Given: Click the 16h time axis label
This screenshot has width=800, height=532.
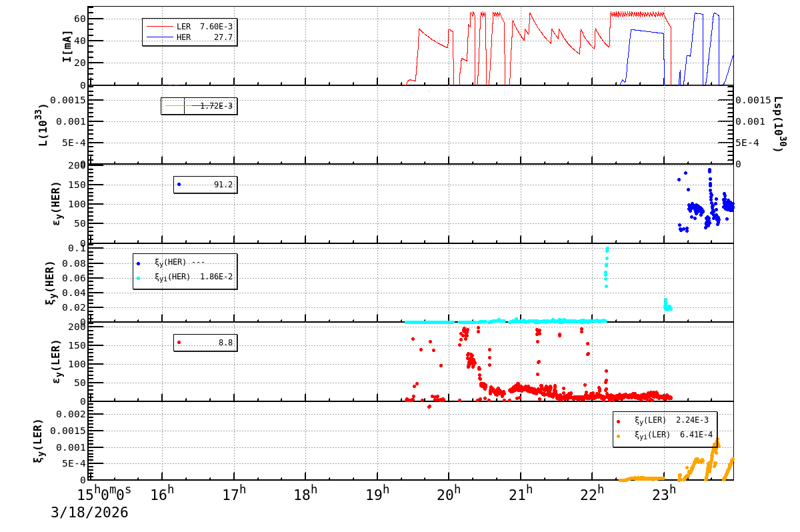Looking at the screenshot, I should coord(161,493).
